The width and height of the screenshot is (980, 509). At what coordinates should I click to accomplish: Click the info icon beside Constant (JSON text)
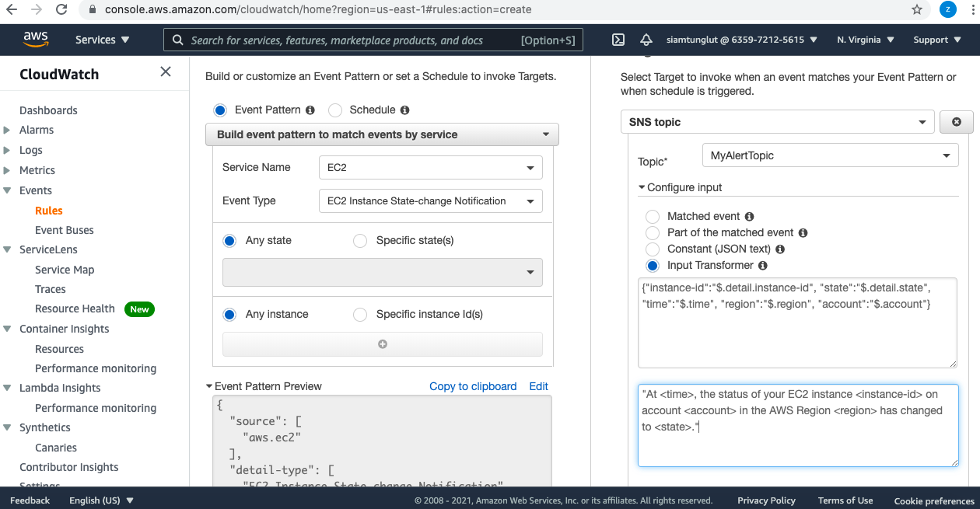point(779,249)
